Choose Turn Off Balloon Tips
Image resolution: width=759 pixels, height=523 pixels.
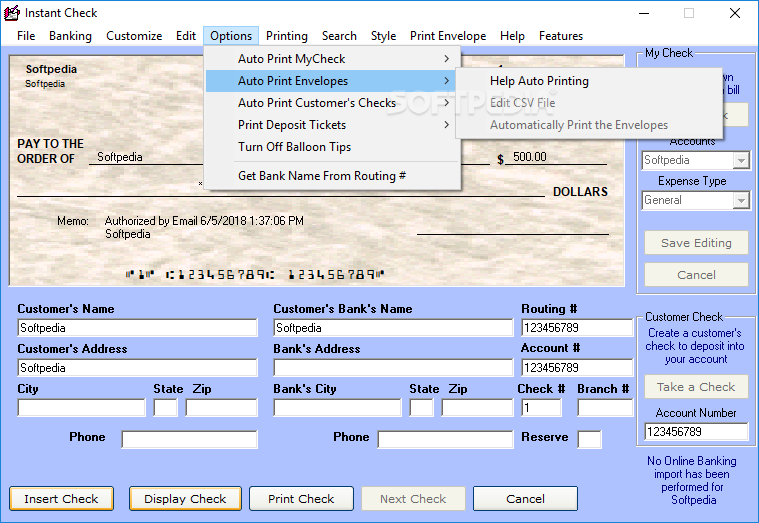[x=332, y=147]
